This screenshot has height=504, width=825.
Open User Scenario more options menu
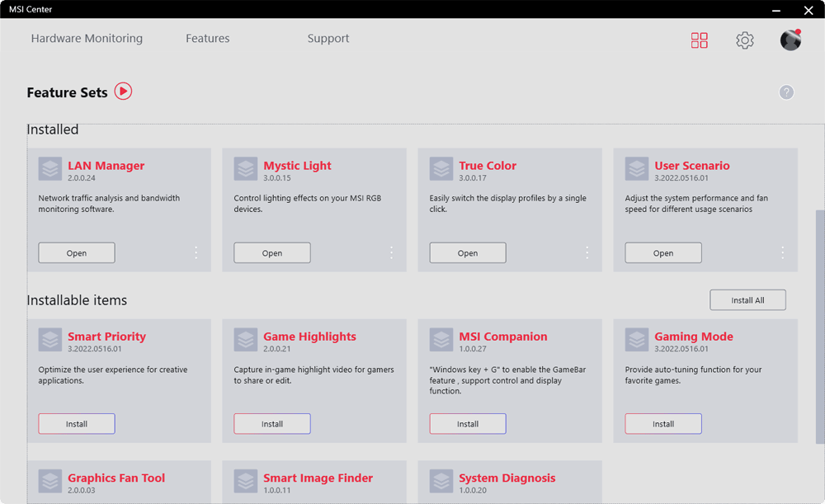(782, 252)
